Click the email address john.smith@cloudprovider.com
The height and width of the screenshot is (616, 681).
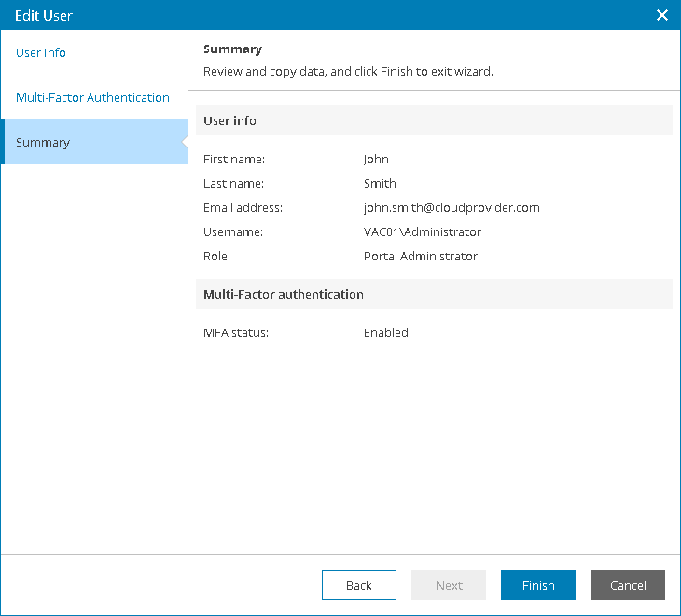click(452, 208)
